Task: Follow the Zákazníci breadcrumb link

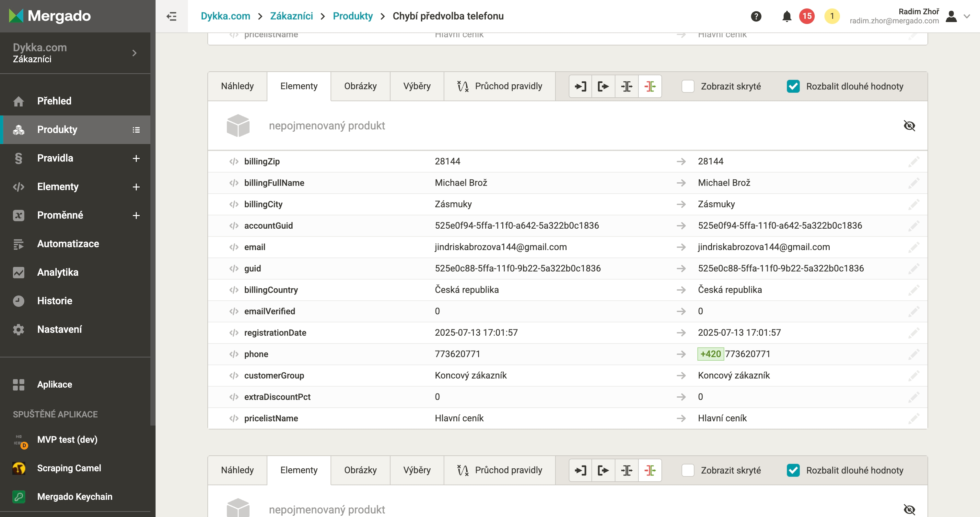Action: pyautogui.click(x=291, y=16)
